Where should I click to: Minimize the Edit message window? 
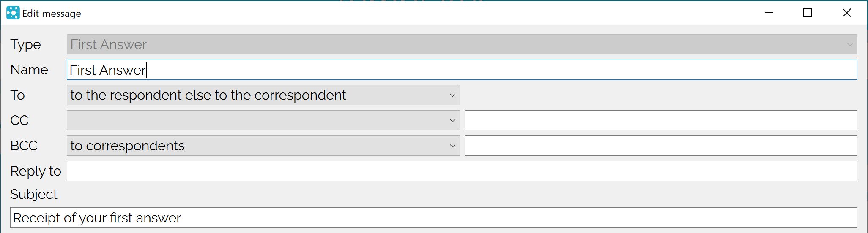[x=769, y=13]
